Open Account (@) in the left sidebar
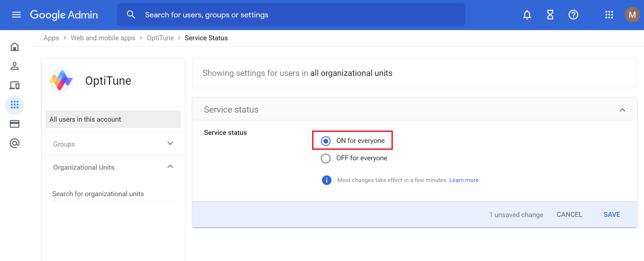Image resolution: width=644 pixels, height=261 pixels. point(15,143)
